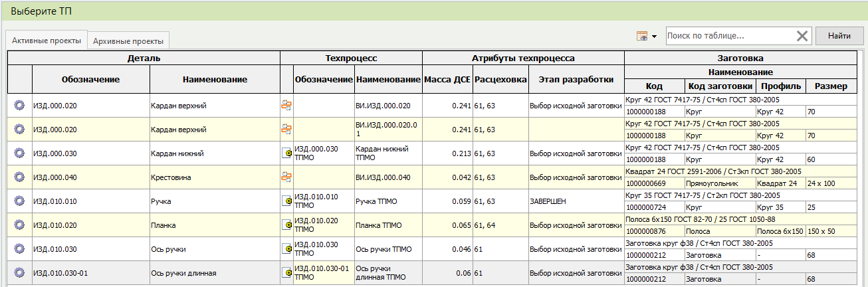Click the Этап разработки column header
This screenshot has width=868, height=287.
point(576,80)
